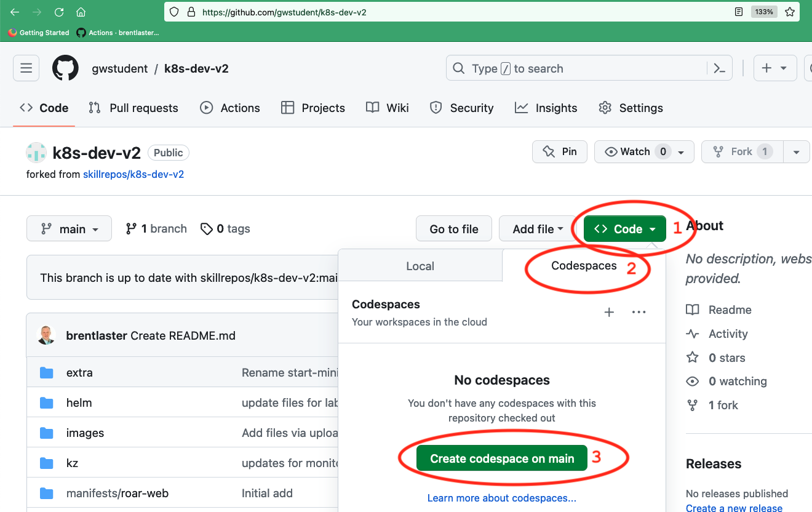Screen dimensions: 812x512
Task: Open manifests/roar-web folder
Action: (x=117, y=494)
